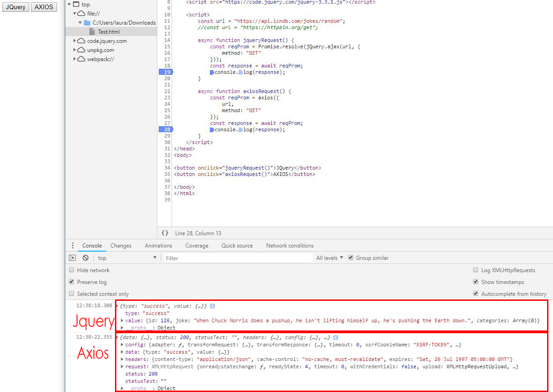
Task: Click the inline breakpoint marker before log on line 19
Action: 240,72
